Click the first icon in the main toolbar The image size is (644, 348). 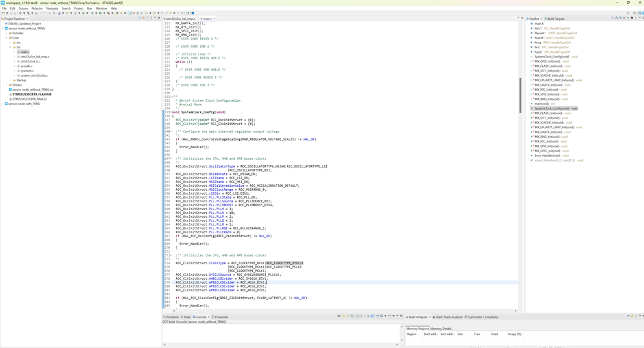[x=3, y=13]
